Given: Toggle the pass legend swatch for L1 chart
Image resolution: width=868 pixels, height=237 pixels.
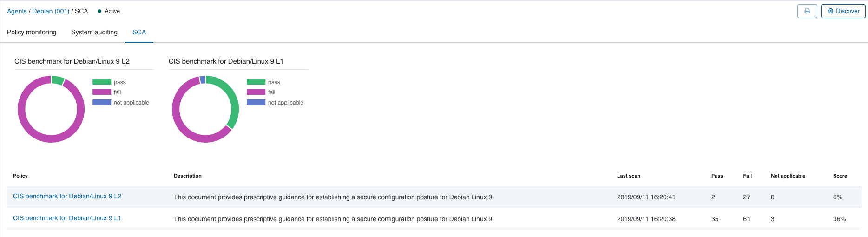Looking at the screenshot, I should point(256,82).
